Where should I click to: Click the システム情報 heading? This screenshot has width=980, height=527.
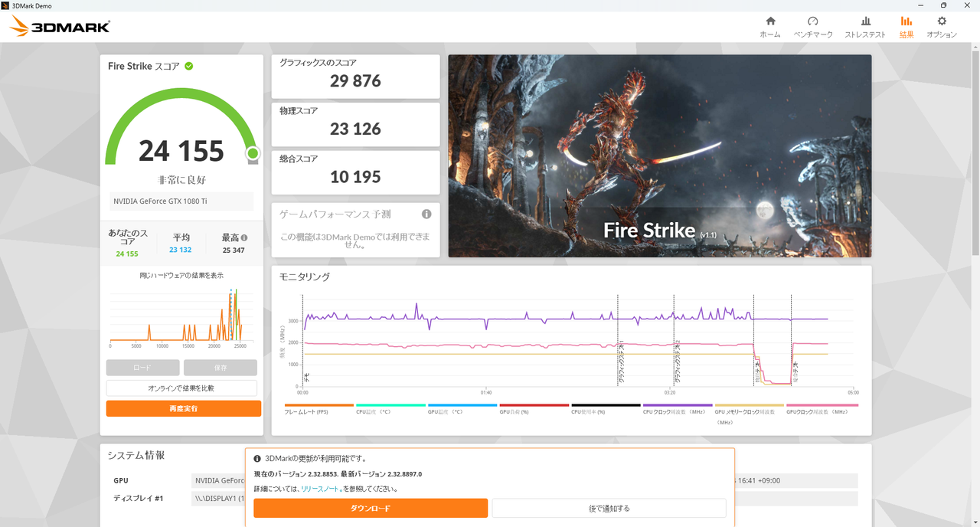click(x=136, y=455)
